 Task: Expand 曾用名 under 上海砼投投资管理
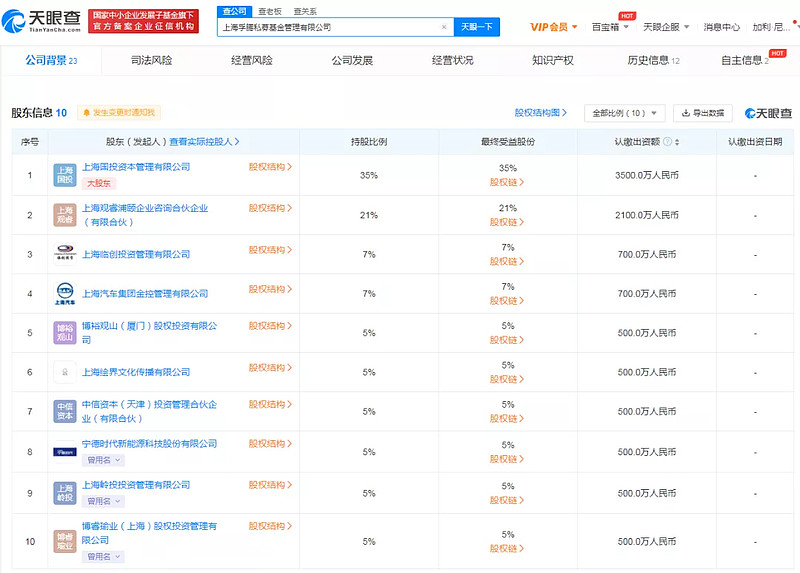[x=103, y=501]
